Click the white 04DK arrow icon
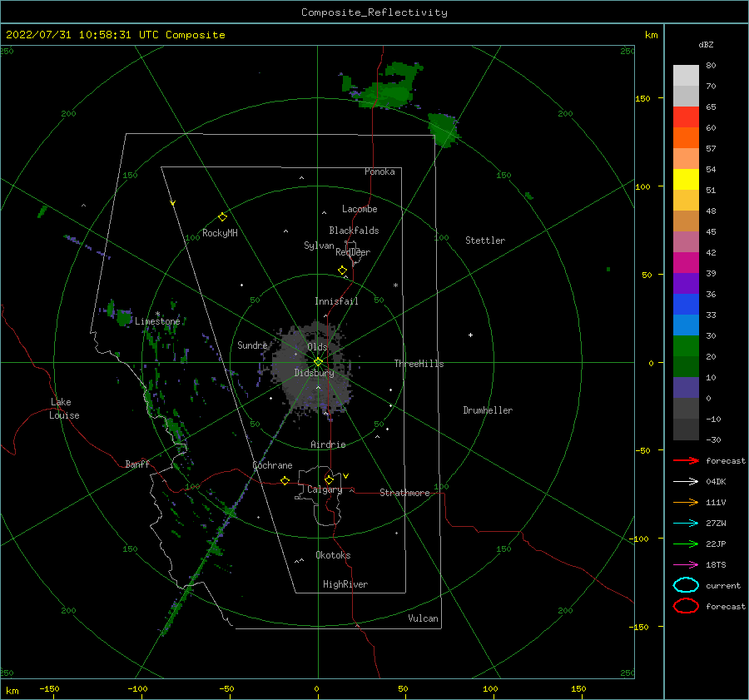 [x=686, y=481]
